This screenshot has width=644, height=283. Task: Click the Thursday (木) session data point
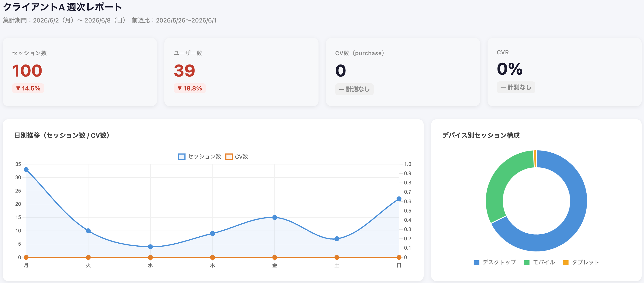click(x=212, y=234)
